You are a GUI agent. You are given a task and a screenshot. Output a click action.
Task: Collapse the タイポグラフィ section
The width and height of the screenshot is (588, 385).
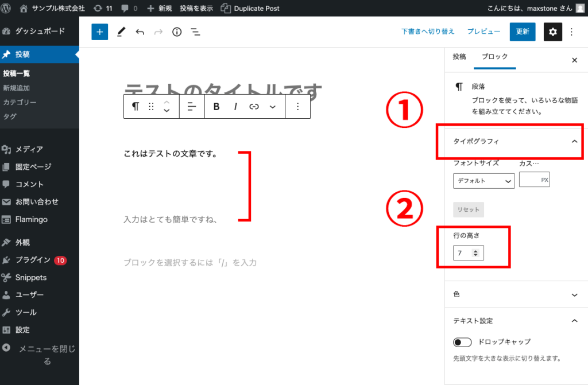[509, 141]
